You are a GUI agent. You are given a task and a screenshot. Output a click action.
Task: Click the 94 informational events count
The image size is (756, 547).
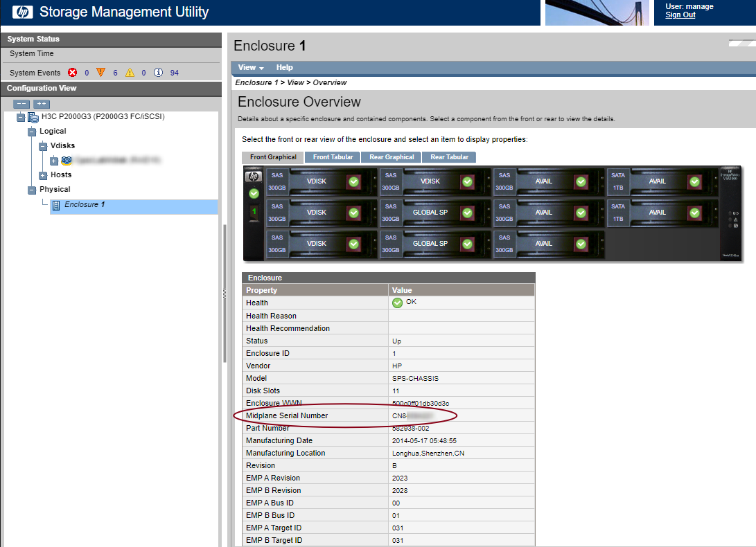tap(175, 73)
